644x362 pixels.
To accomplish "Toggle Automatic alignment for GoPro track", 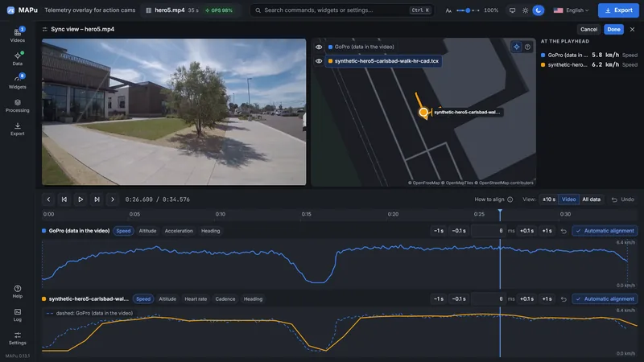I will tap(605, 231).
